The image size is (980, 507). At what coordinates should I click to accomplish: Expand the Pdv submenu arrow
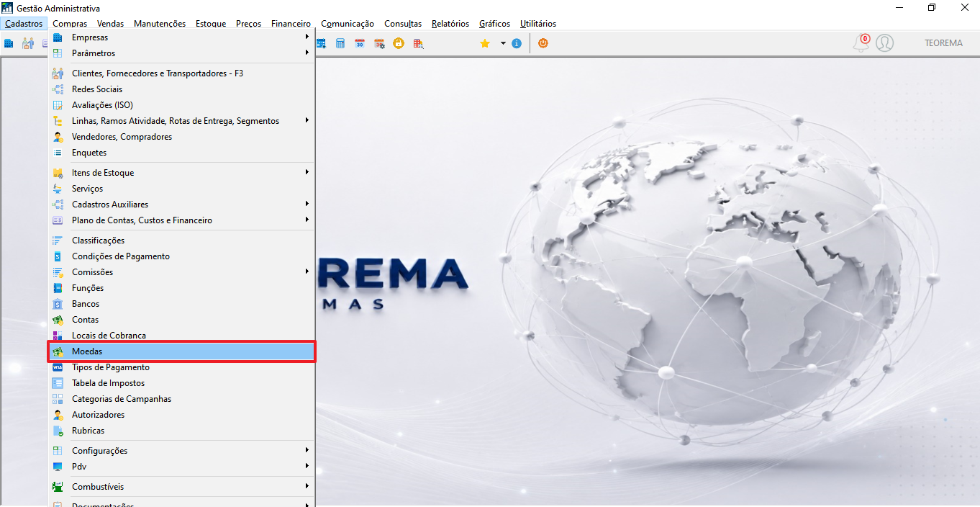[307, 466]
